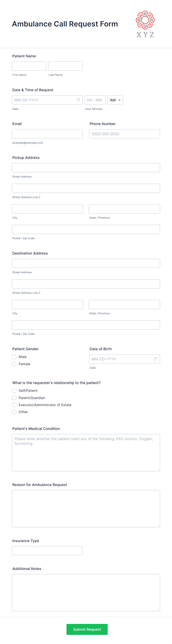This screenshot has height=644, width=172.
Task: Focus the Patient's Medical Condition textarea
Action: click(x=86, y=453)
